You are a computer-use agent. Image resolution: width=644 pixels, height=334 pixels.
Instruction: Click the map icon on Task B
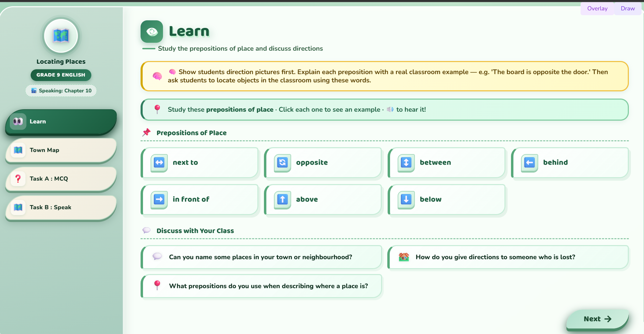tap(18, 207)
